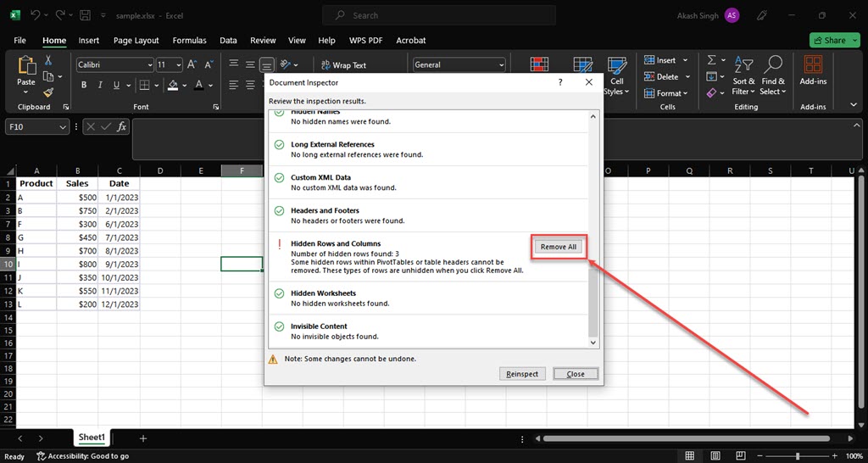Open the Cell Styles gallery
Image resolution: width=868 pixels, height=463 pixels.
pos(617,76)
